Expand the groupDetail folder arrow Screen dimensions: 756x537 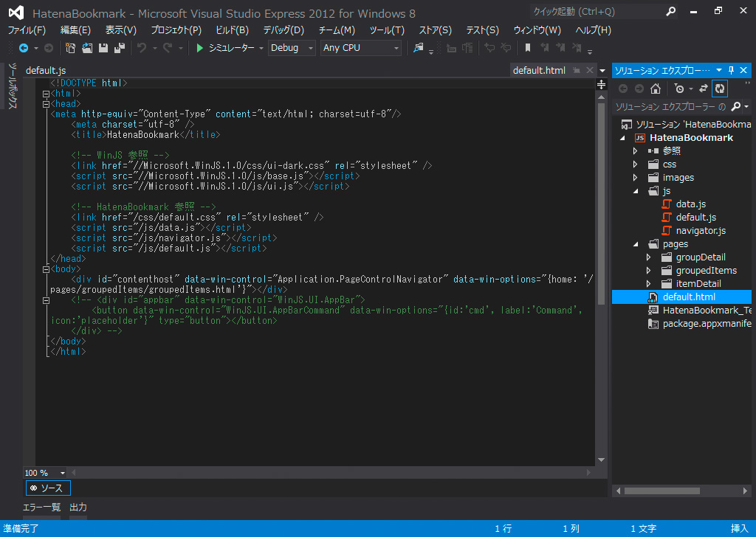tap(648, 257)
